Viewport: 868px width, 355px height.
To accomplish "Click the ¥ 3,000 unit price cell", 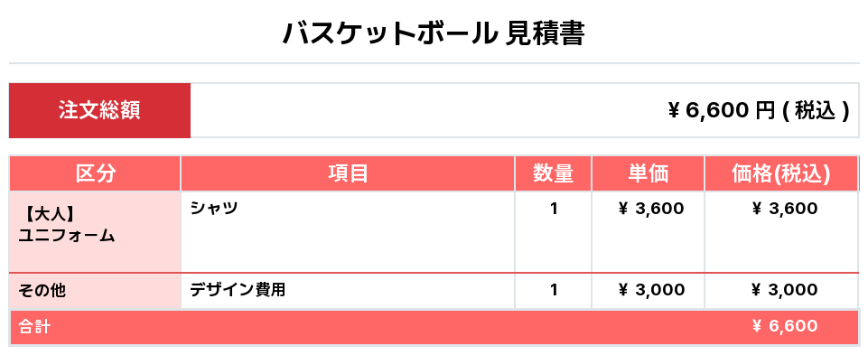I will point(649,291).
